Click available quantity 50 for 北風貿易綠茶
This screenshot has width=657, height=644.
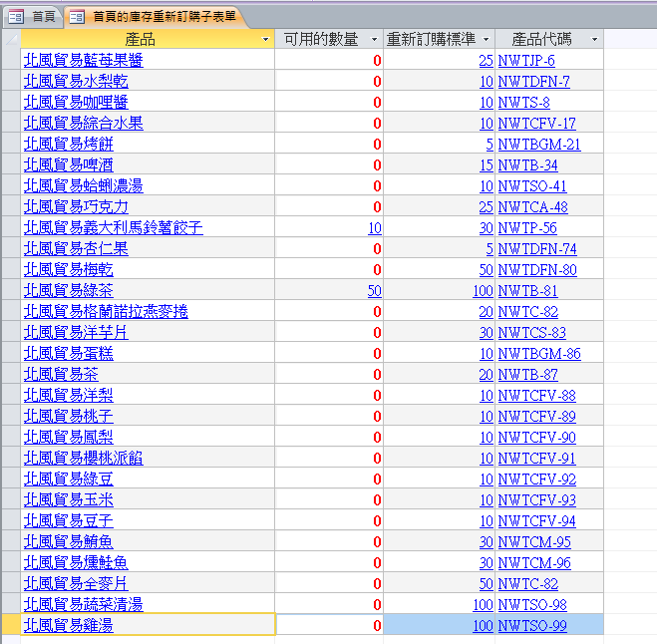[x=375, y=291]
